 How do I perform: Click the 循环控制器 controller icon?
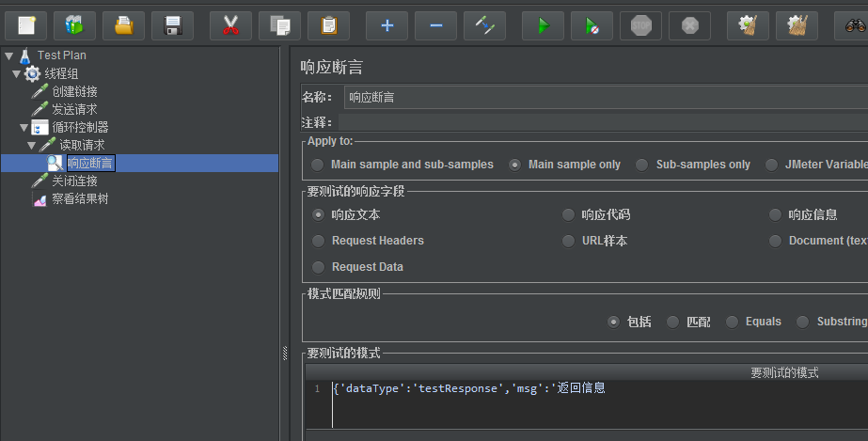[x=39, y=127]
